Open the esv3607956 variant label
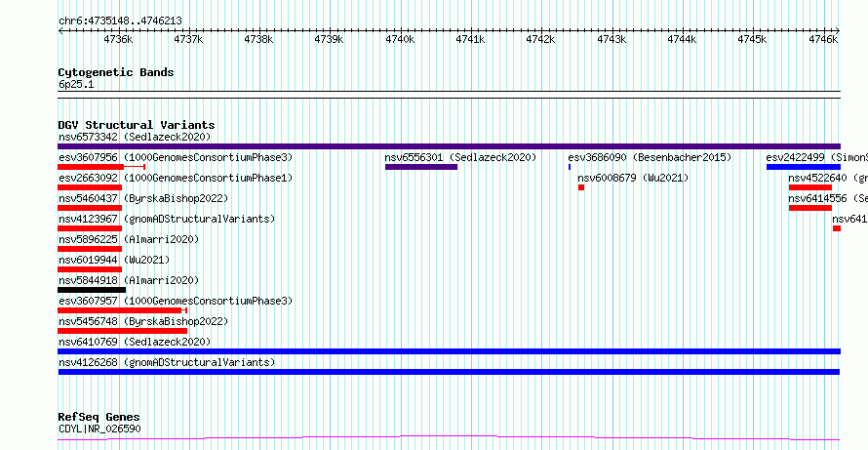 click(x=176, y=157)
